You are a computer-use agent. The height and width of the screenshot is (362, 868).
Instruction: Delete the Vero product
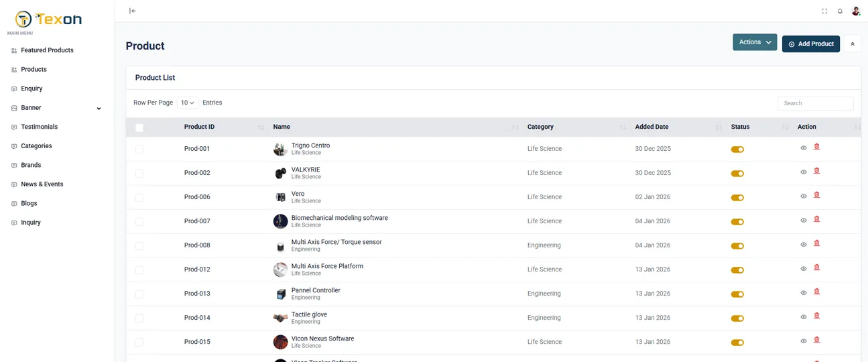click(x=816, y=195)
